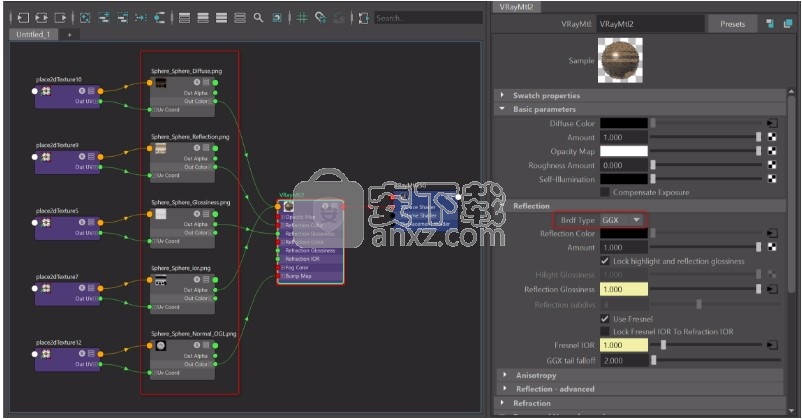Switch nodes to full view mode icon

[221, 18]
